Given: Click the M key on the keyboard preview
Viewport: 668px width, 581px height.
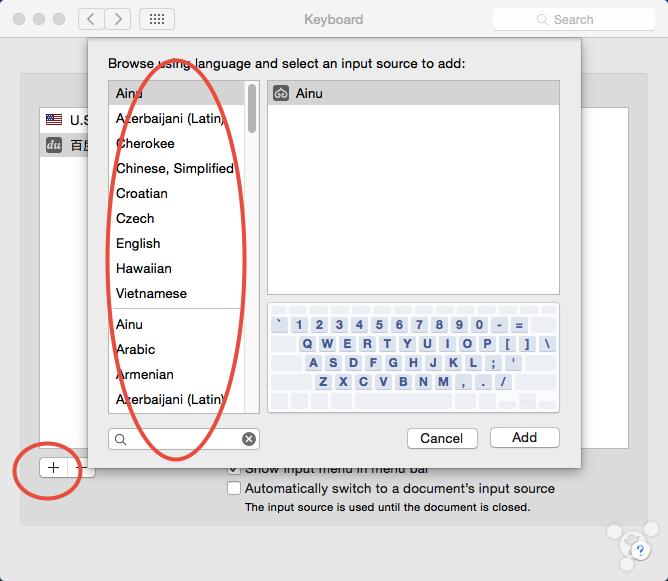Looking at the screenshot, I should click(443, 382).
